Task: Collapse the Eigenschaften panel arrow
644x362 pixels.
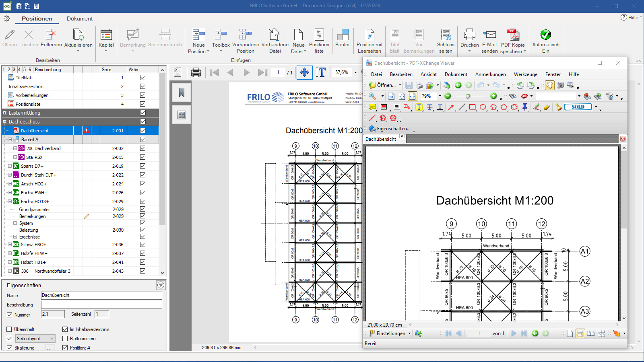Action: pyautogui.click(x=161, y=285)
